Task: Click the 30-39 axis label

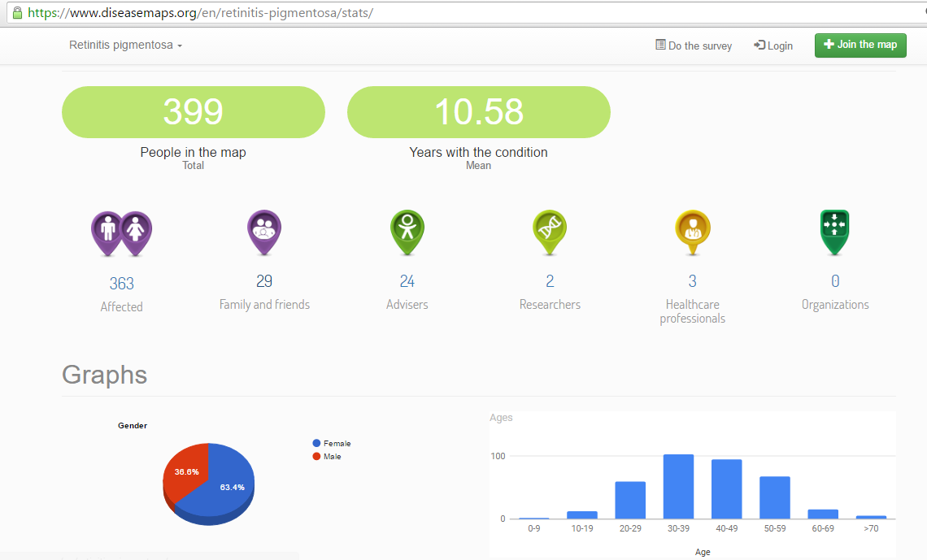Action: tap(679, 528)
